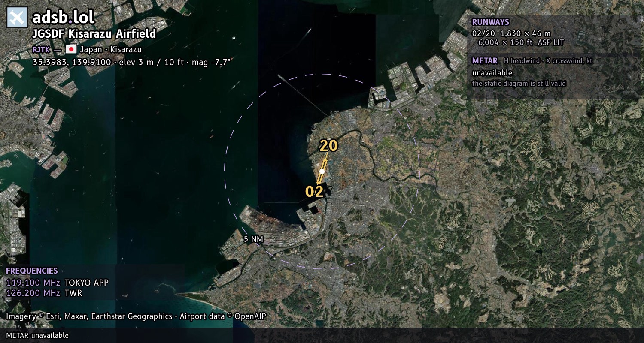Viewport: 644px width, 343px height.
Task: Click the Japan · Kisarazu location text
Action: 111,50
